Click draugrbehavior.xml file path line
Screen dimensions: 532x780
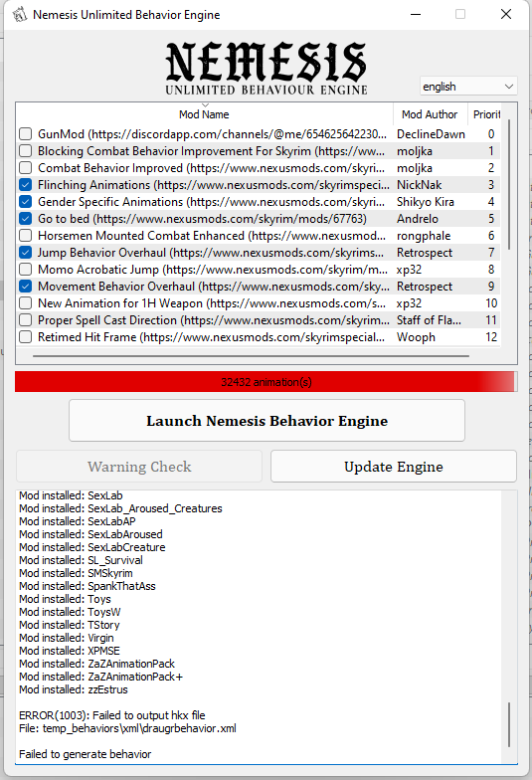click(x=127, y=728)
